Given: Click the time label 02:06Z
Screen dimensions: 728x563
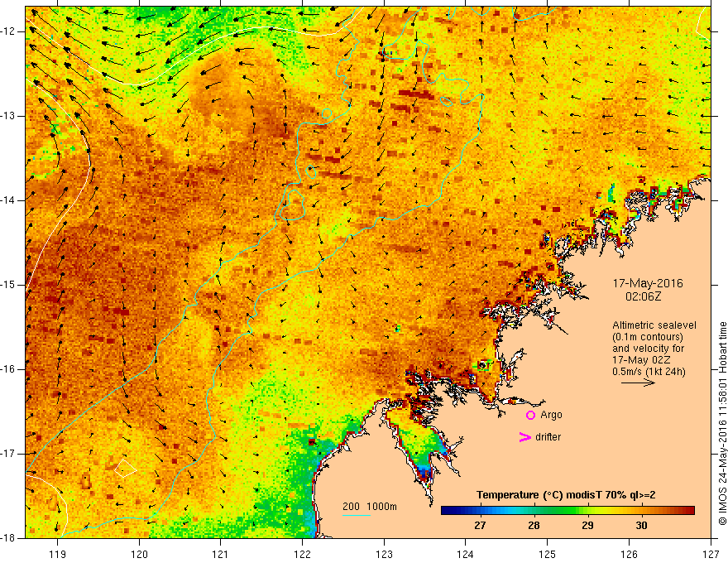Looking at the screenshot, I should [644, 296].
